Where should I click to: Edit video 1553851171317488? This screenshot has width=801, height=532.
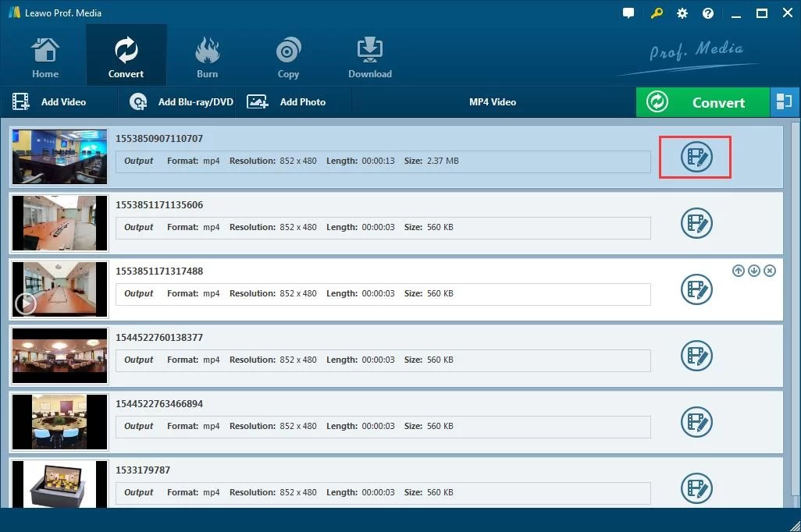point(696,289)
